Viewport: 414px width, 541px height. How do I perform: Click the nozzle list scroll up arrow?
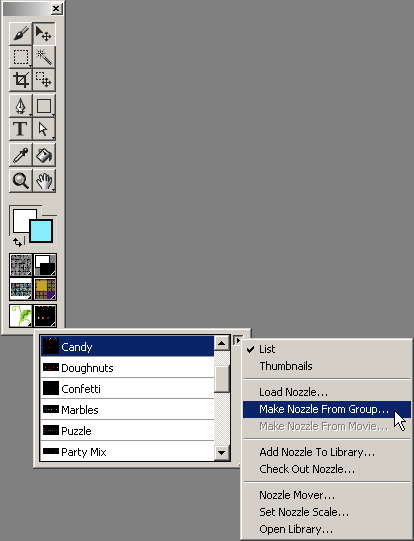[x=221, y=343]
